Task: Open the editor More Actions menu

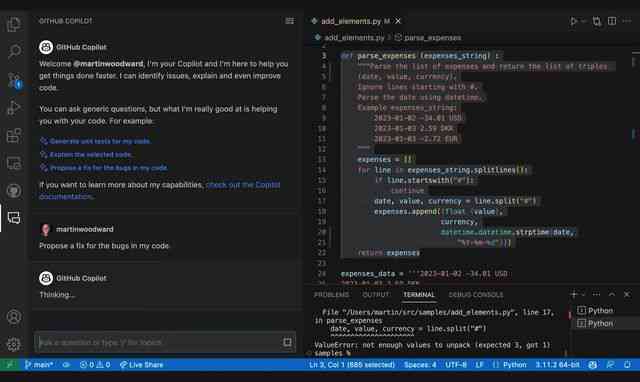Action: [x=627, y=21]
